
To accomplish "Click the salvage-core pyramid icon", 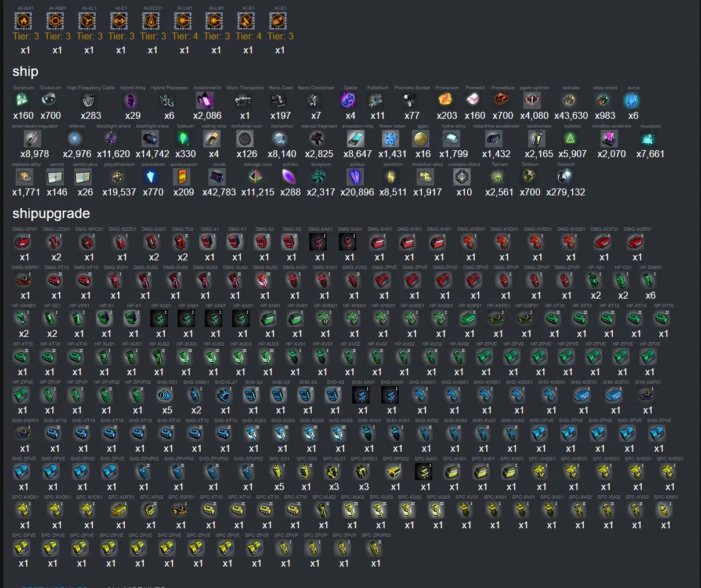I will (256, 177).
